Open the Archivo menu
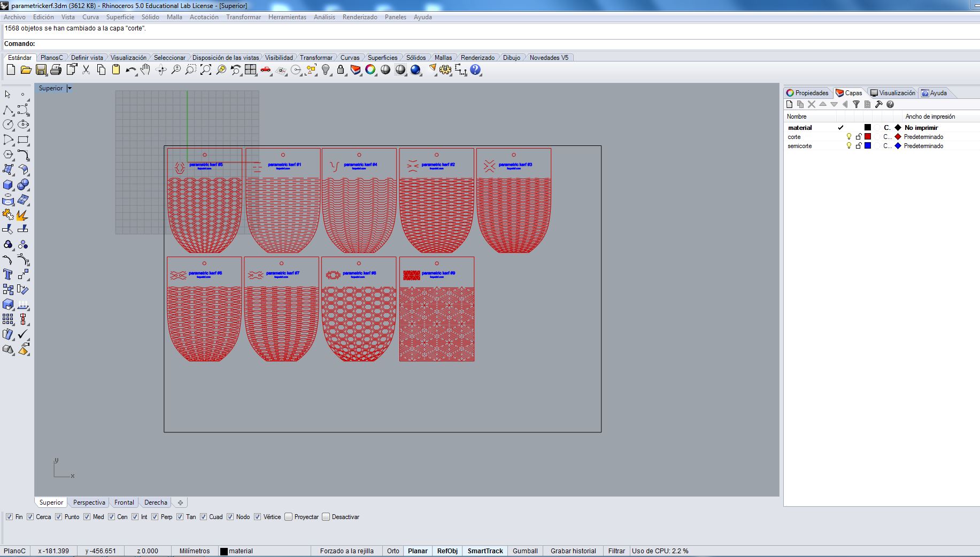980x557 pixels. 14,17
